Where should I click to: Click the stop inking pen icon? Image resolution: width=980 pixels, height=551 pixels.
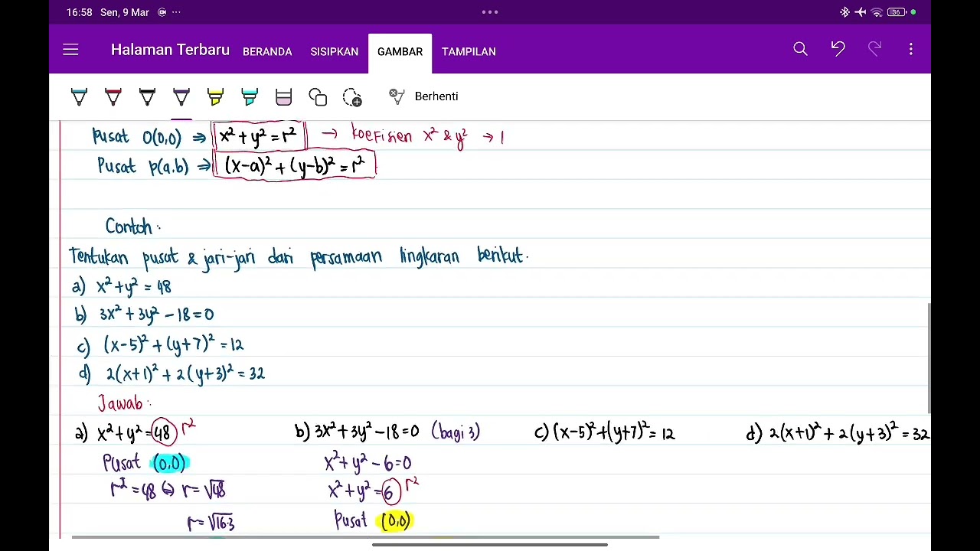[397, 96]
